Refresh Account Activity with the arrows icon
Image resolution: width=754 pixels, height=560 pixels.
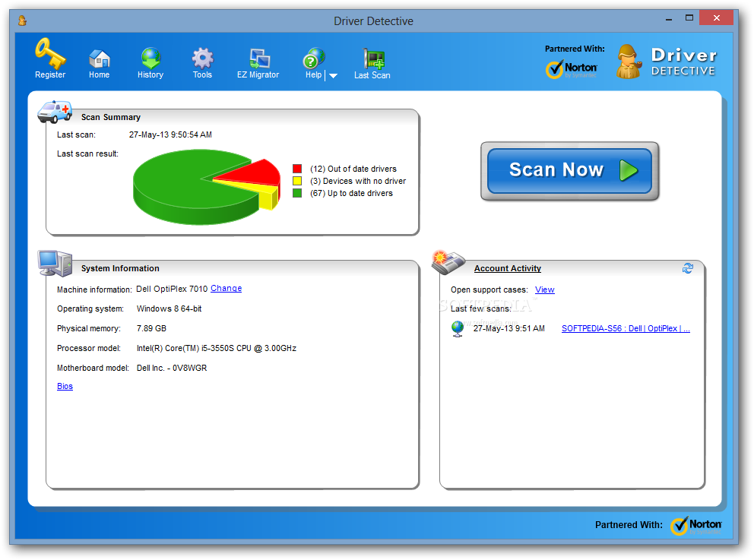[688, 268]
